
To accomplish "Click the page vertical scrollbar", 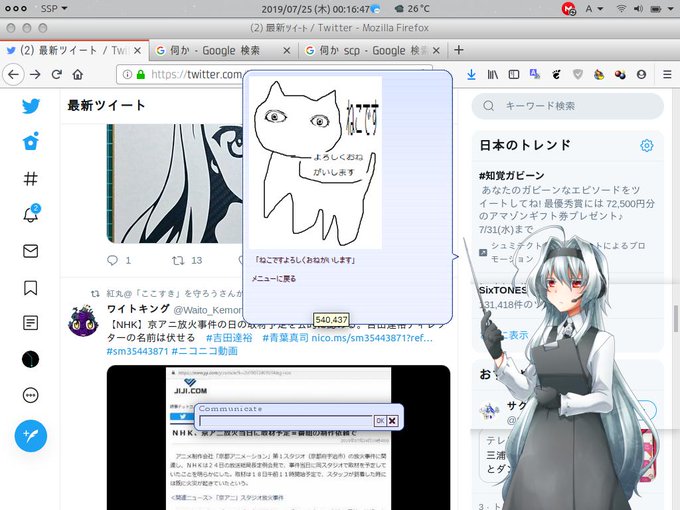I will 676,319.
